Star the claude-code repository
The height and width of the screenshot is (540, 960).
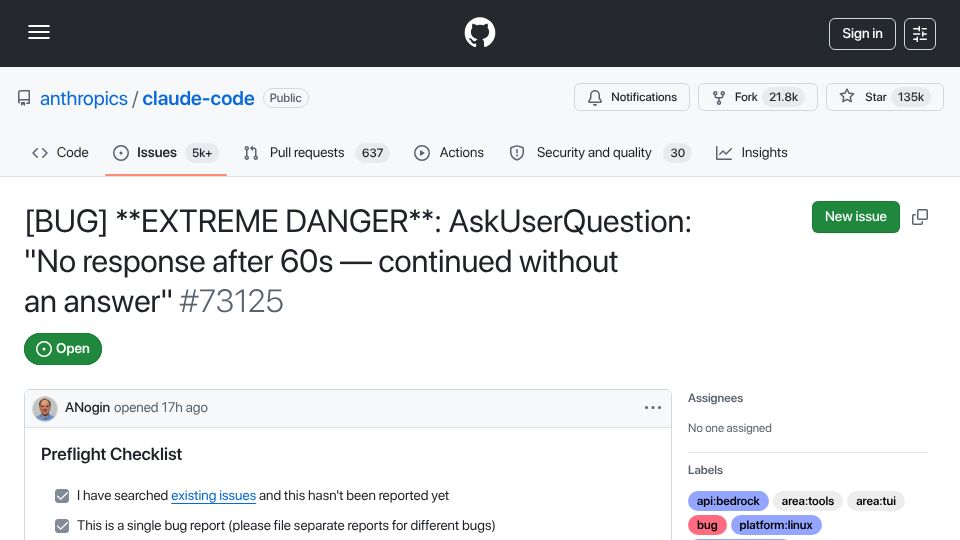click(885, 97)
